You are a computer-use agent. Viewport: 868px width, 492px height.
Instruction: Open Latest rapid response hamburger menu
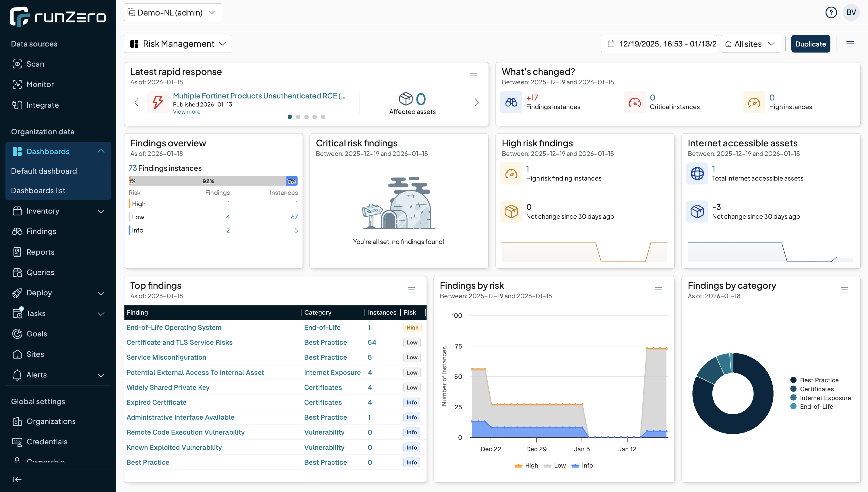pyautogui.click(x=473, y=76)
